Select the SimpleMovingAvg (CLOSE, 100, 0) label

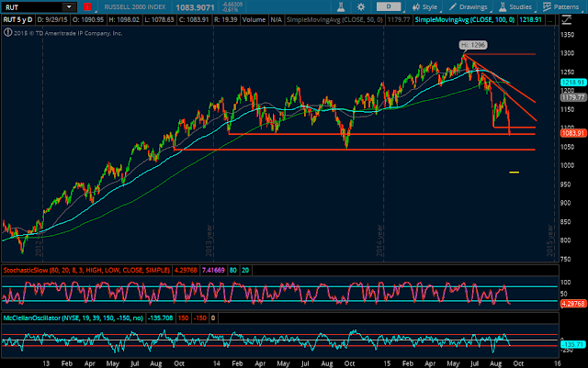point(465,19)
